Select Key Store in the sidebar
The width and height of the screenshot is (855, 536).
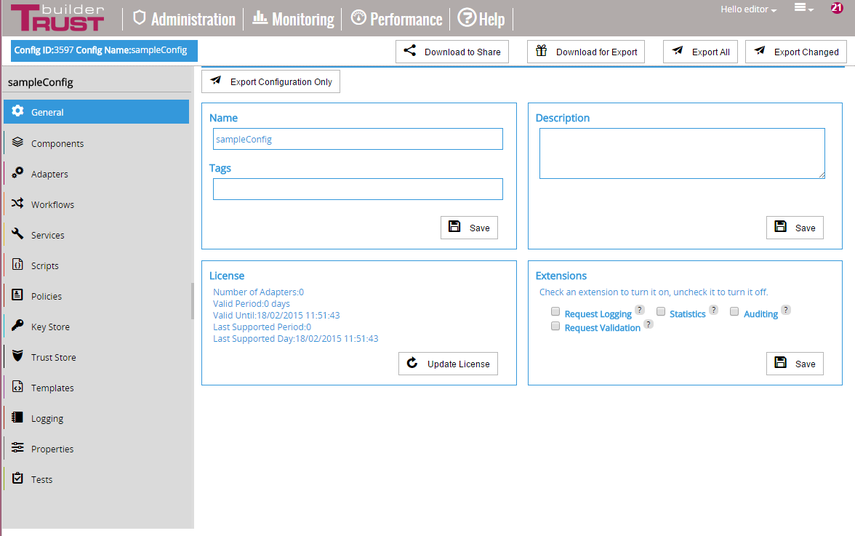point(97,326)
